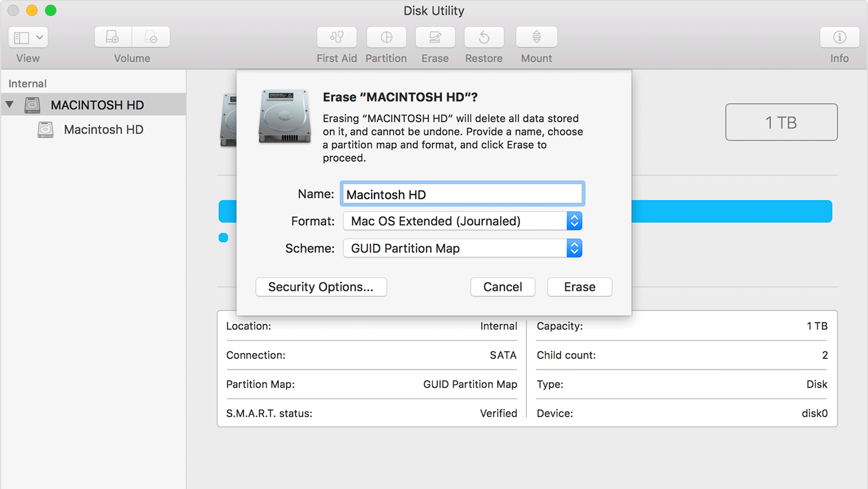Collapse the MACINTOSH HD disclosure triangle

coord(9,104)
